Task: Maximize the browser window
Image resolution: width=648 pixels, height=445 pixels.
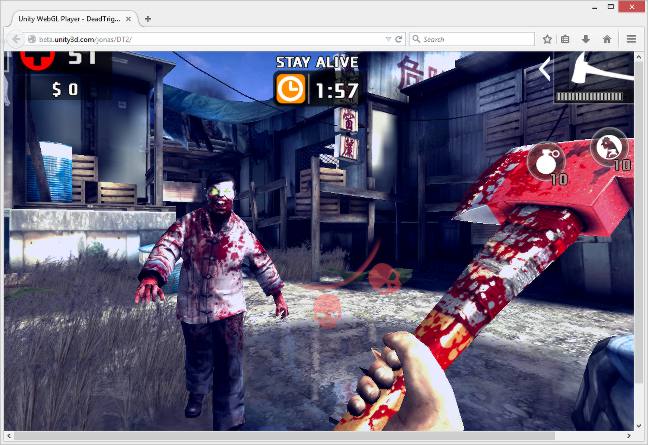Action: click(611, 7)
